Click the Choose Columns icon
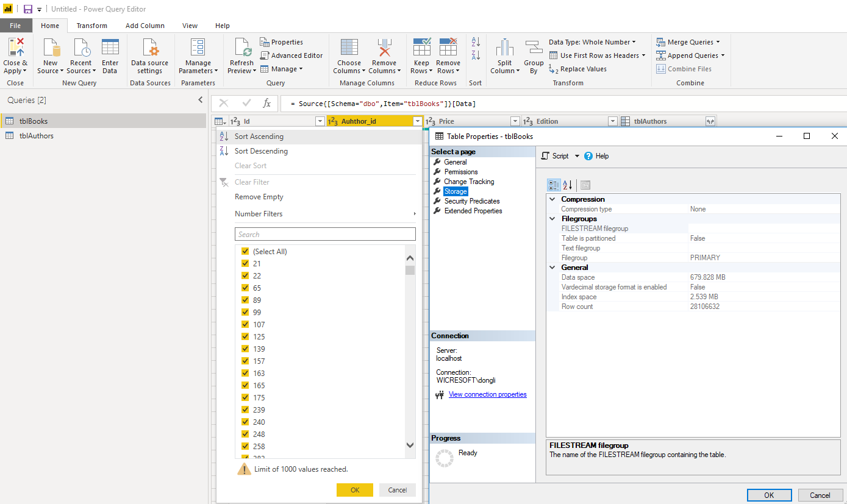Screen dimensions: 847x504 (349, 48)
